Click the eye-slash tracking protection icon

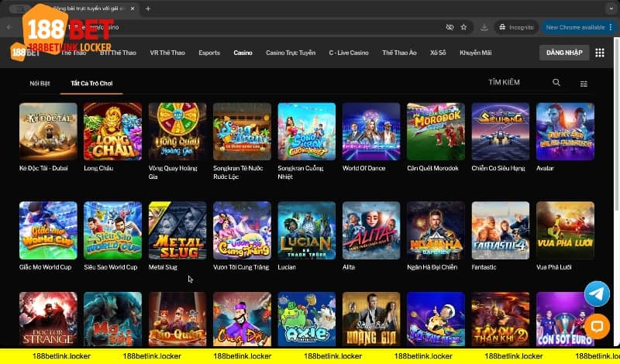pyautogui.click(x=449, y=26)
